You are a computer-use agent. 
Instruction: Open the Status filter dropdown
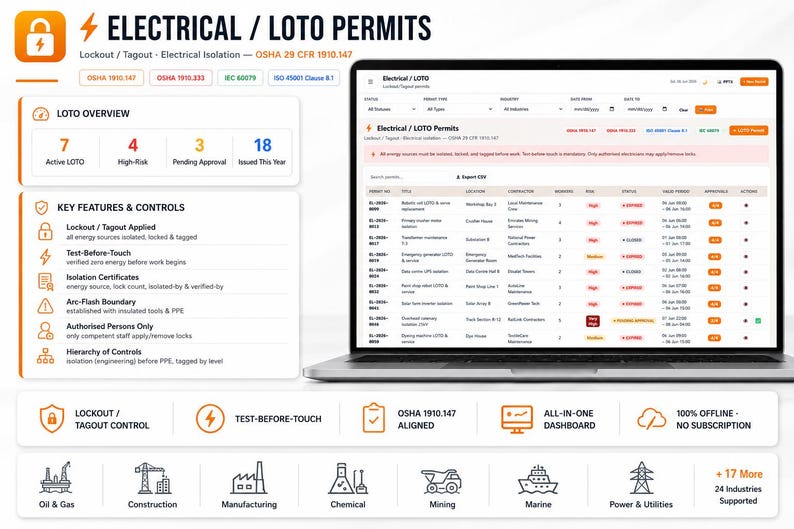391,109
